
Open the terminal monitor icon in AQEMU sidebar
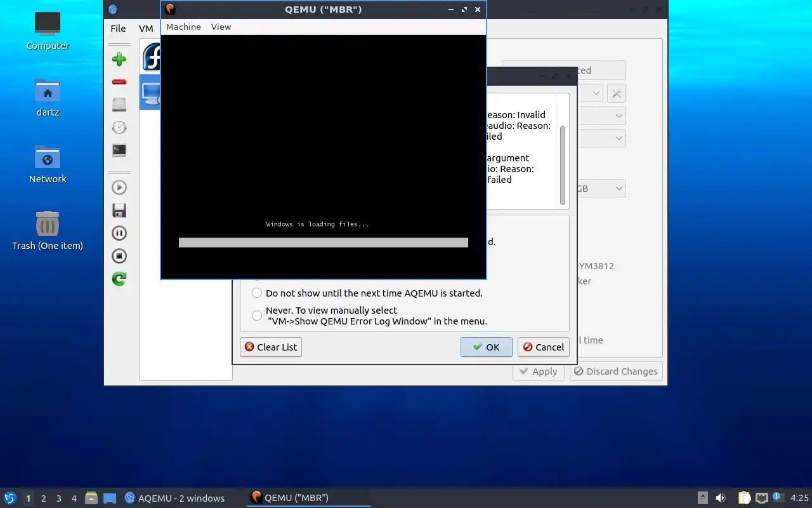click(119, 150)
